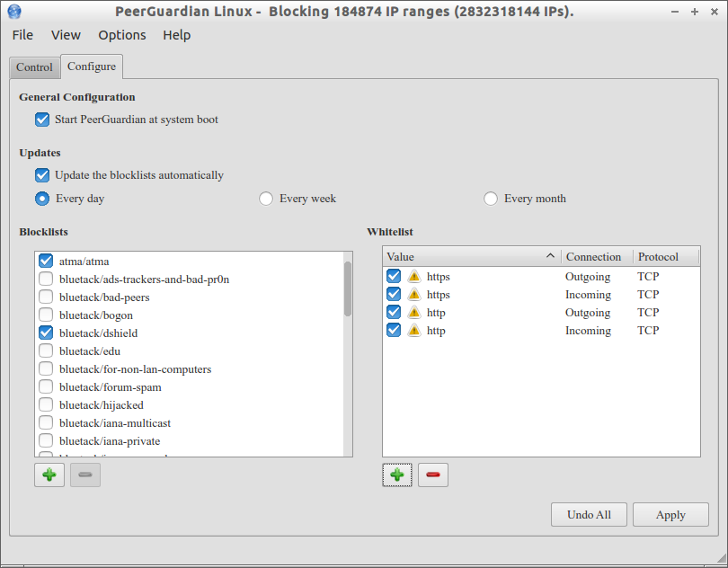Screen dimensions: 728x568
Task: Uncheck the https Incoming whitelist entry
Action: pyautogui.click(x=394, y=295)
